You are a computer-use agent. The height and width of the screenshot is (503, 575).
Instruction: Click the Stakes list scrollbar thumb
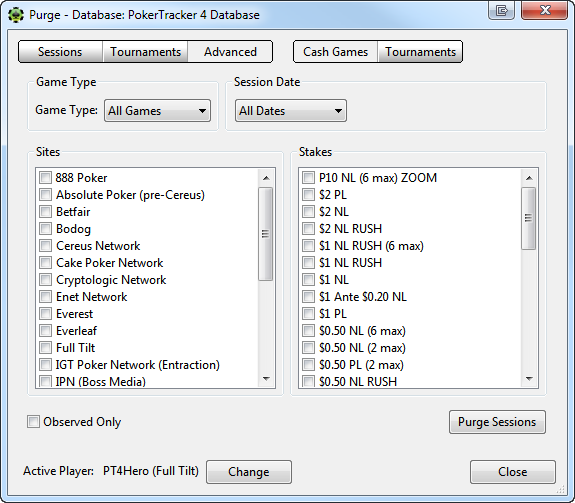pos(528,218)
